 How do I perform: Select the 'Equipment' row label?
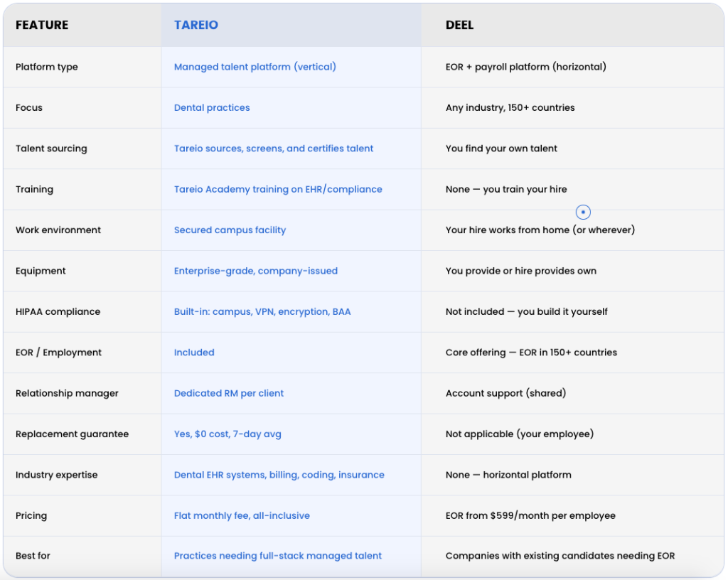[41, 271]
